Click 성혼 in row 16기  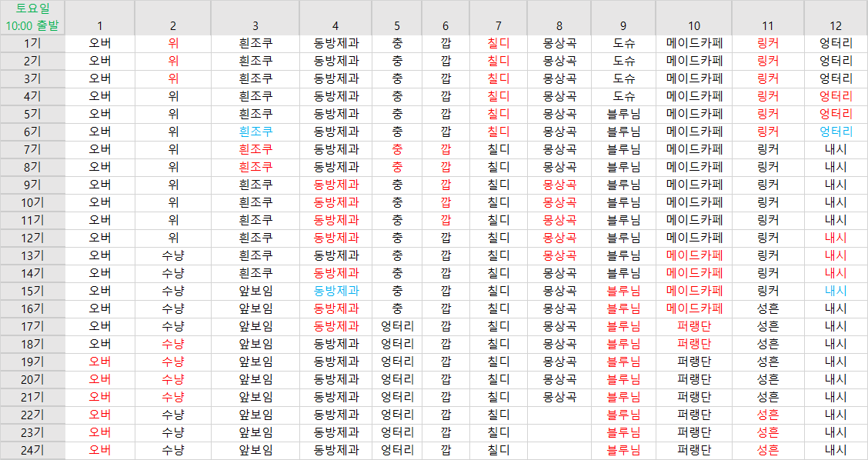pyautogui.click(x=768, y=308)
